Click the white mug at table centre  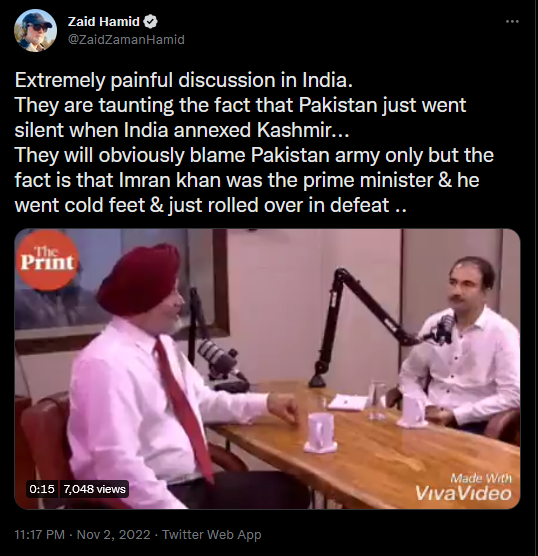pos(320,433)
